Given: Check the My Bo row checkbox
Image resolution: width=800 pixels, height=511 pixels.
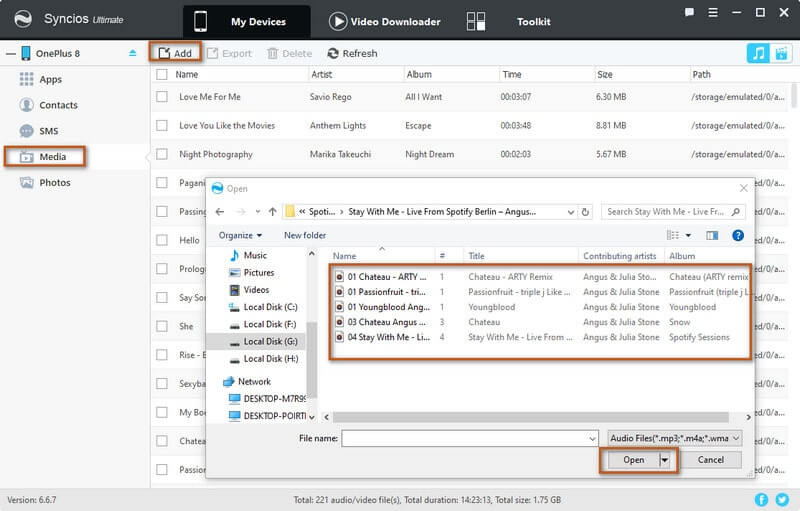Looking at the screenshot, I should point(162,412).
